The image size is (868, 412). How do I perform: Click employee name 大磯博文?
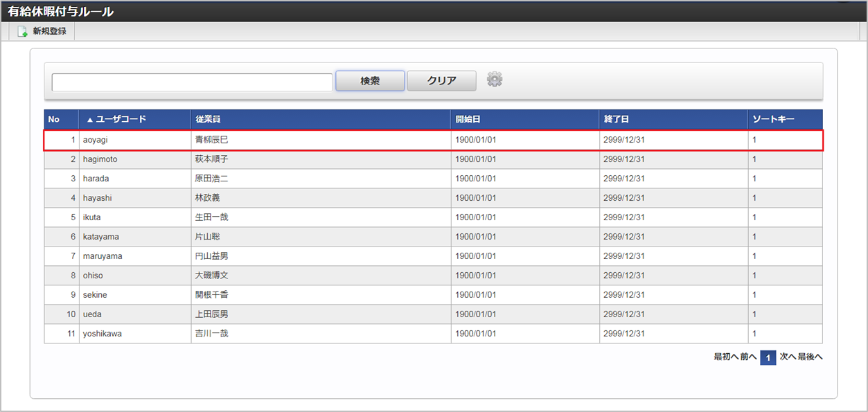point(212,276)
